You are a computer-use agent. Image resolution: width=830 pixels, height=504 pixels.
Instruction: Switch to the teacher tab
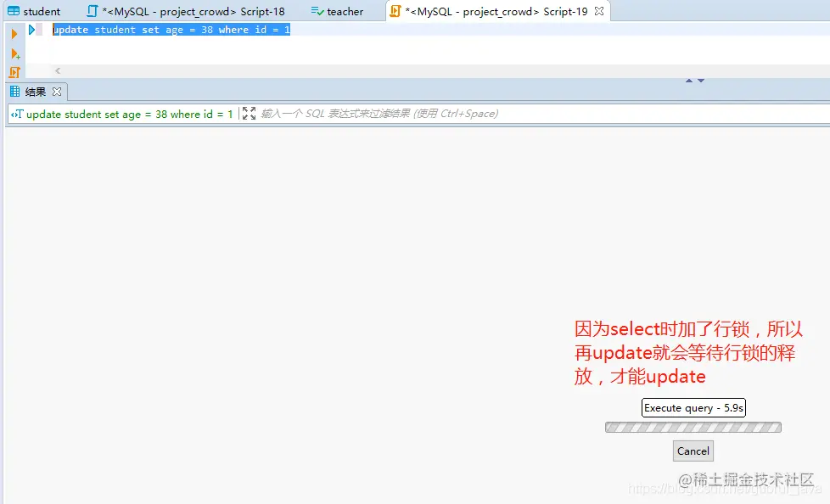click(x=337, y=11)
